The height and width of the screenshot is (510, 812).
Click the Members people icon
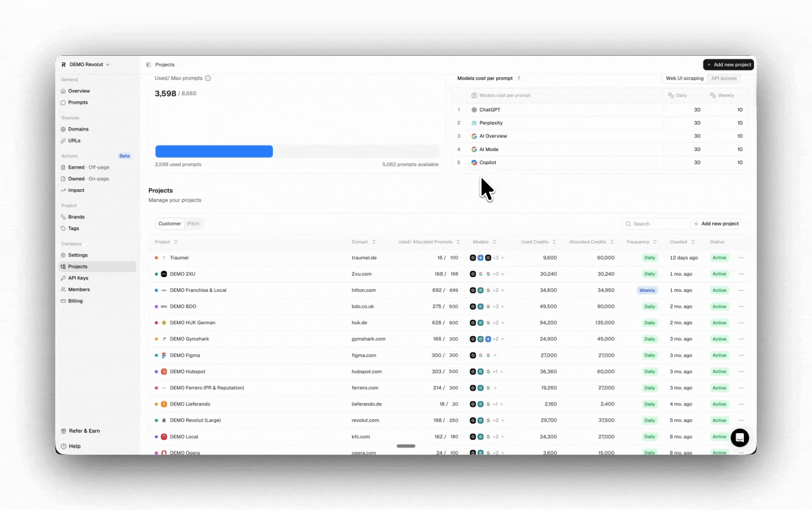tap(63, 289)
